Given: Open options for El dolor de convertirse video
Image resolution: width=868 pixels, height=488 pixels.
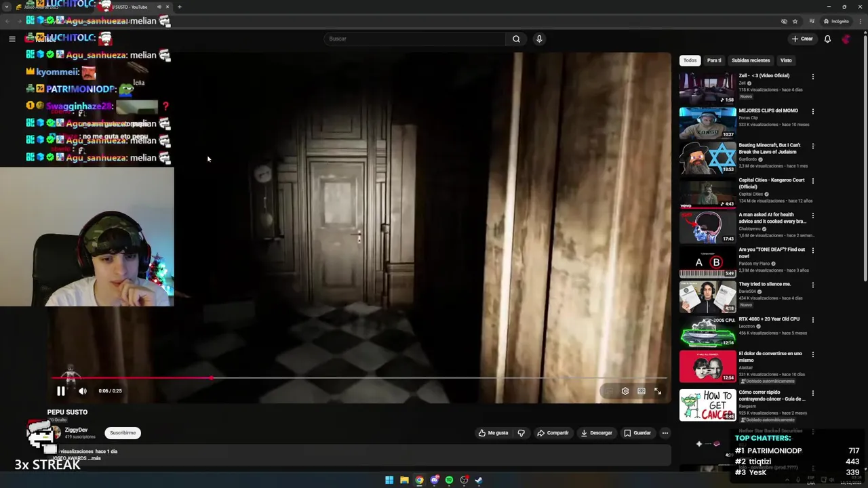Looking at the screenshot, I should (x=812, y=354).
